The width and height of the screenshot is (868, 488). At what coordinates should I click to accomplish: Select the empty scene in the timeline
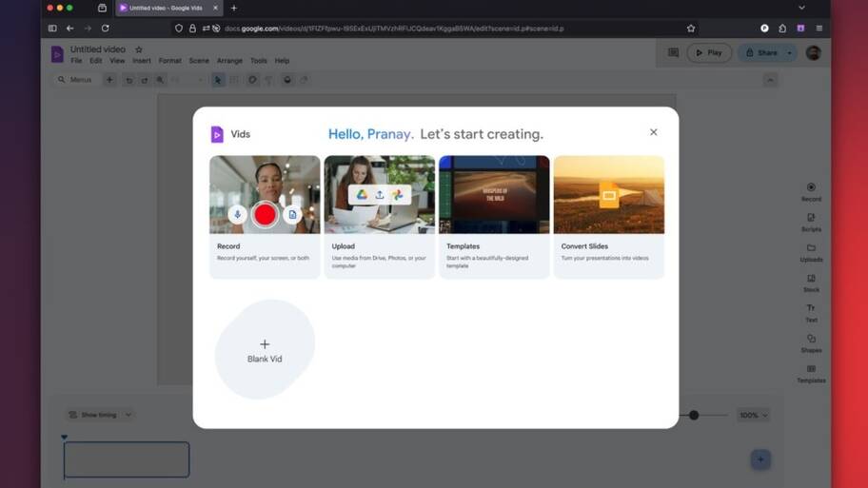click(x=127, y=459)
